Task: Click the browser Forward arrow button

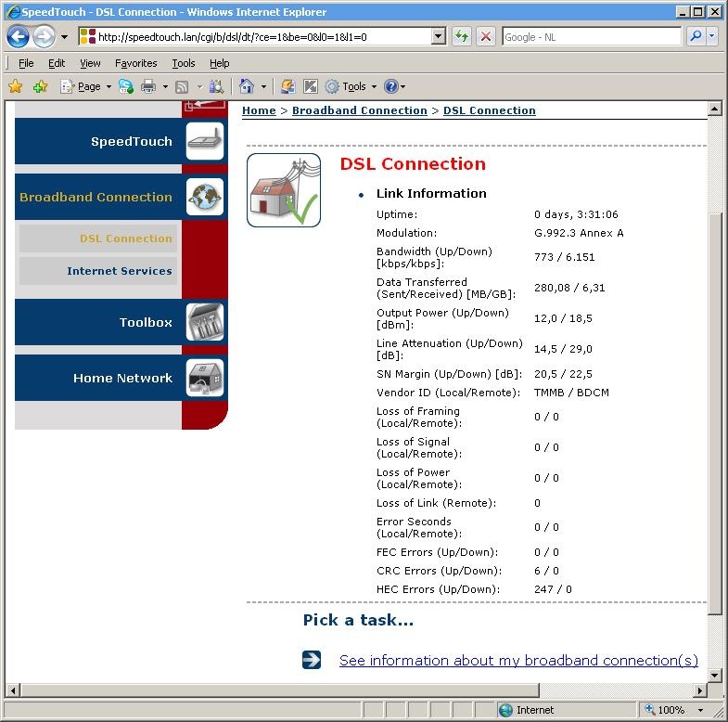Action: point(45,36)
